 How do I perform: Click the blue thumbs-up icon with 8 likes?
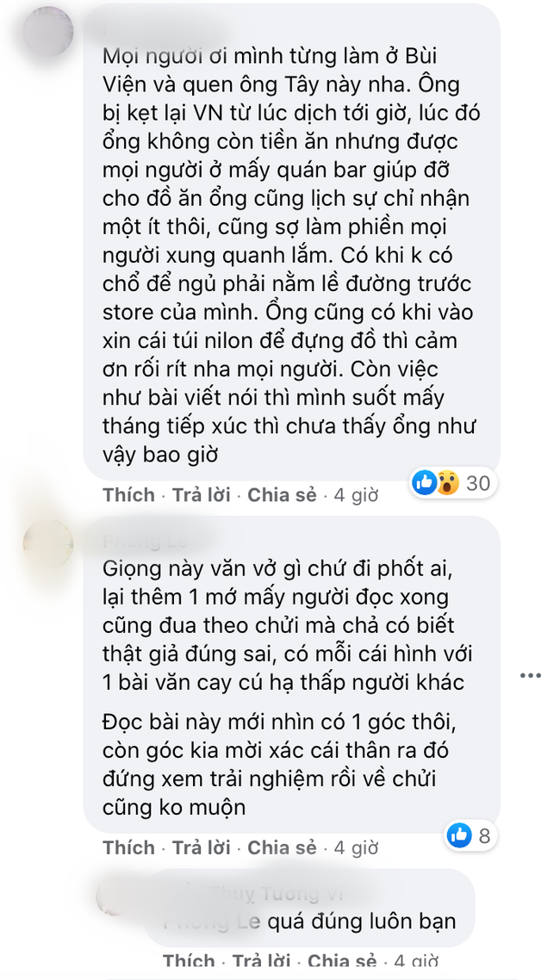pos(459,835)
